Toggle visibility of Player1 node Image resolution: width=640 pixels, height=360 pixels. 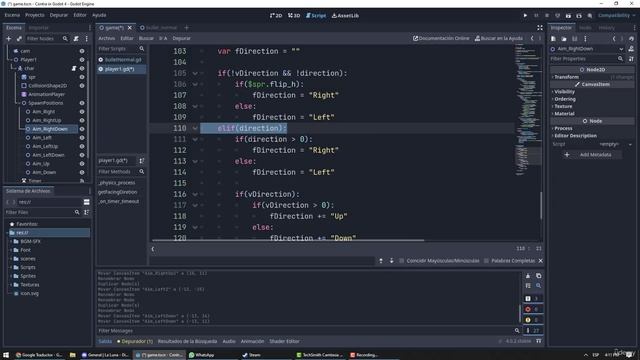point(82,60)
